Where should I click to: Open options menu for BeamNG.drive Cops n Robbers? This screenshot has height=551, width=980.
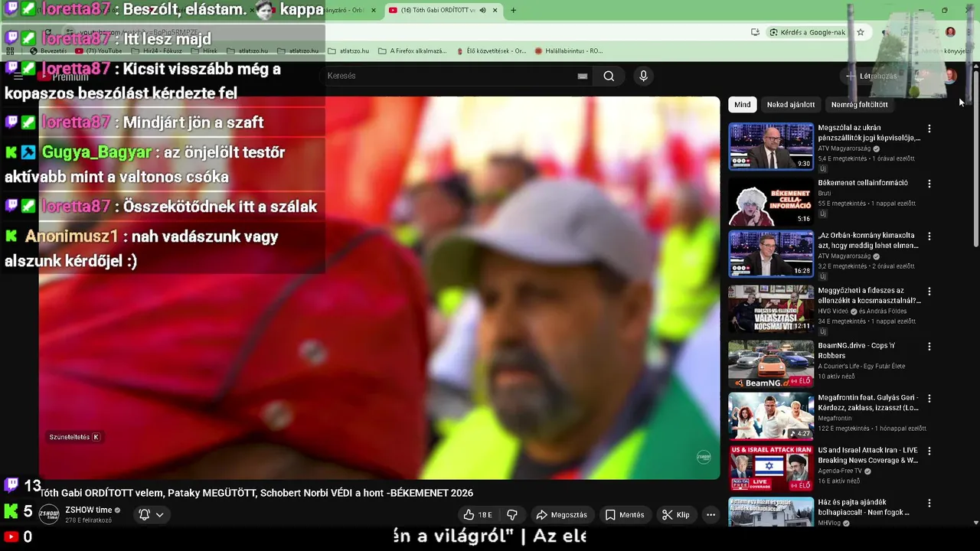(x=929, y=346)
